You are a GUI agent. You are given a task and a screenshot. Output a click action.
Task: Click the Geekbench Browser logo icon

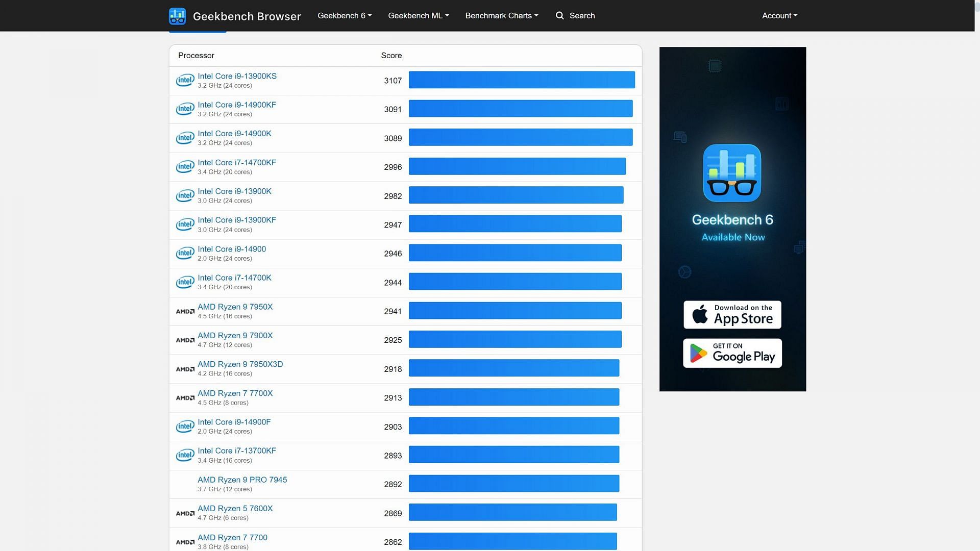pyautogui.click(x=178, y=15)
